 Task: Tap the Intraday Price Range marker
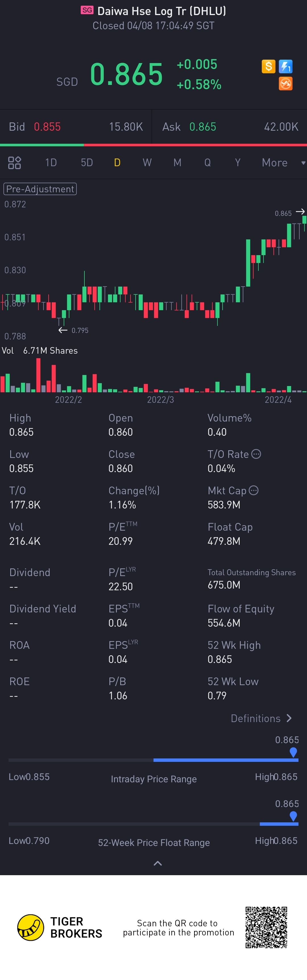pos(293,752)
